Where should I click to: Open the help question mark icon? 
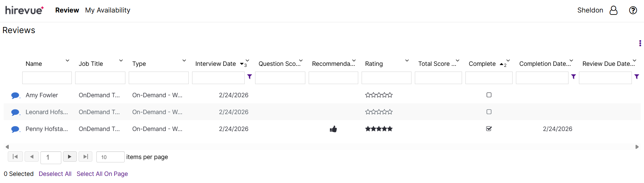633,10
